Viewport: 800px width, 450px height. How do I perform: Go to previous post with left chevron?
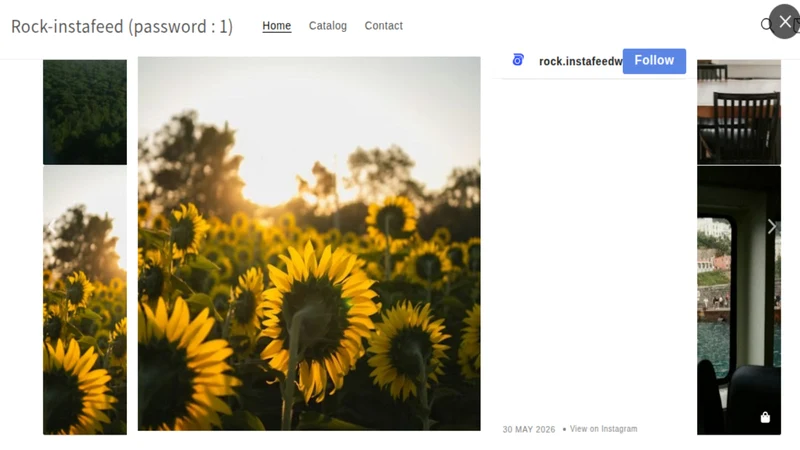tap(52, 227)
